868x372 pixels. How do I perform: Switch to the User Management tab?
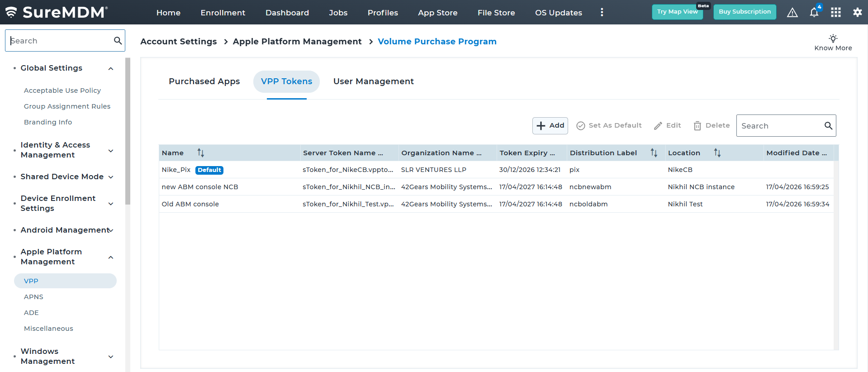coord(373,81)
